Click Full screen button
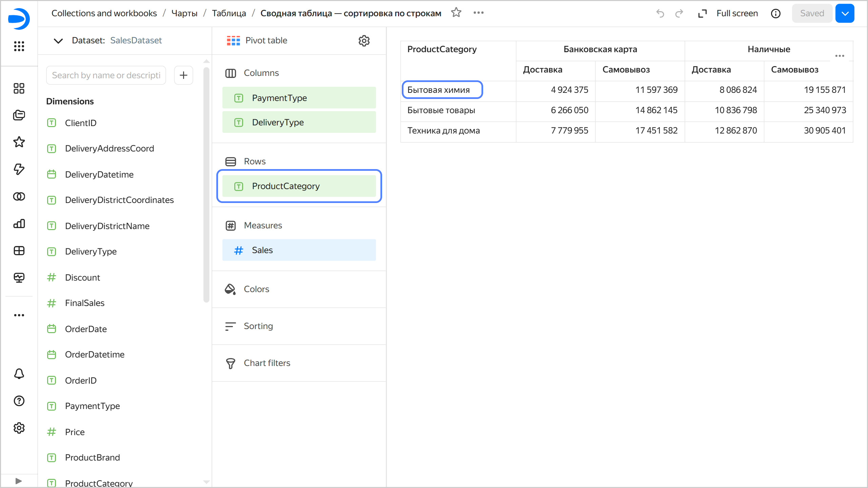Screen dimensions: 868x488 point(728,13)
